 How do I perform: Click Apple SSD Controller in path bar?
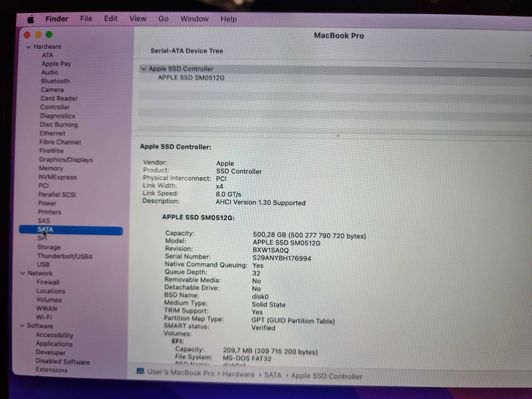coord(326,376)
